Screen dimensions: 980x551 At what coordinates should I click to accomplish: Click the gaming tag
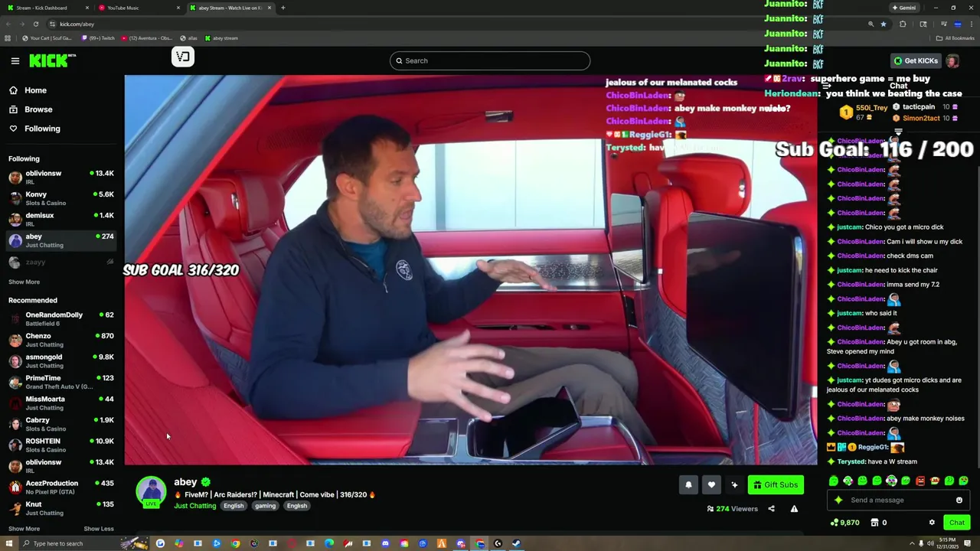pos(265,506)
